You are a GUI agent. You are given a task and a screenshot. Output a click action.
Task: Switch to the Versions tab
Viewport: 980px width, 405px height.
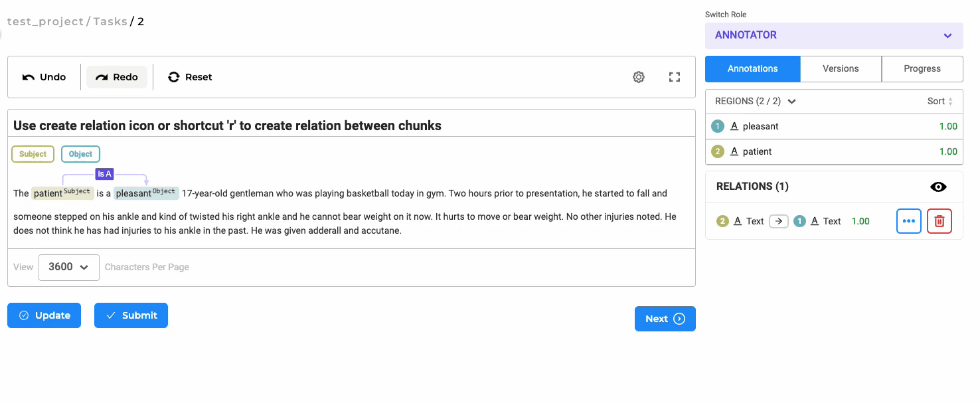[x=841, y=68]
